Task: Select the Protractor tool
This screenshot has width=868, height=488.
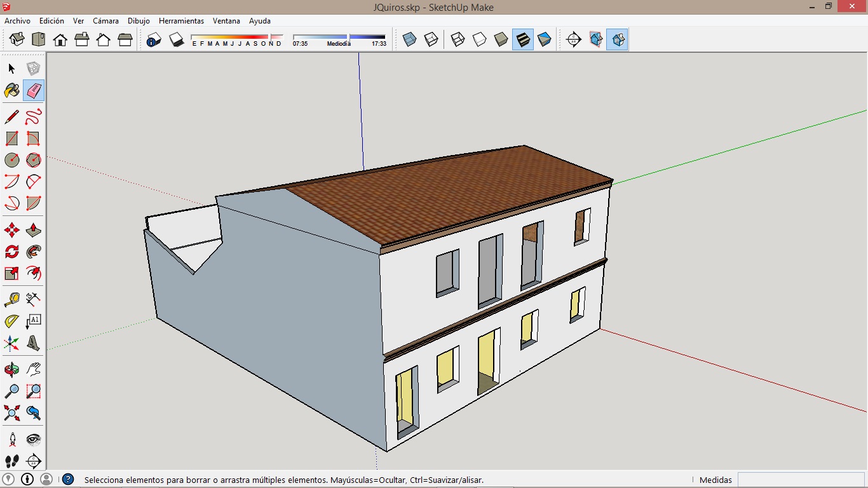Action: point(12,321)
